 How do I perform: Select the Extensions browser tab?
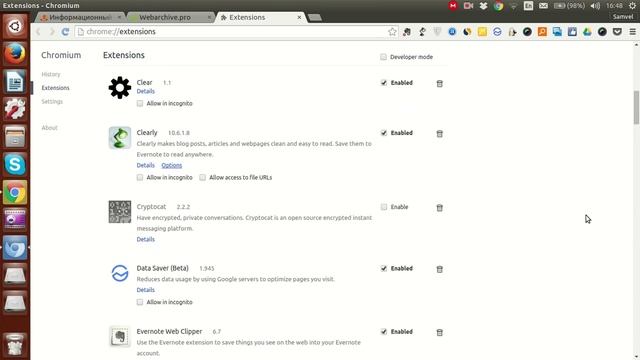[260, 17]
